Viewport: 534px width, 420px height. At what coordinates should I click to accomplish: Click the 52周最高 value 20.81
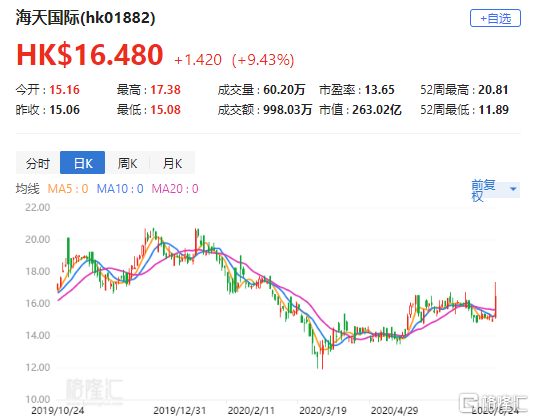(493, 90)
